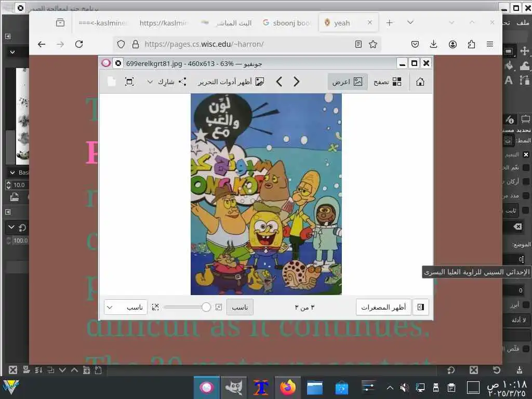Toggle GIMP checkbox 'أركان'
Image resolution: width=532 pixels, height=399 pixels.
coord(526,181)
